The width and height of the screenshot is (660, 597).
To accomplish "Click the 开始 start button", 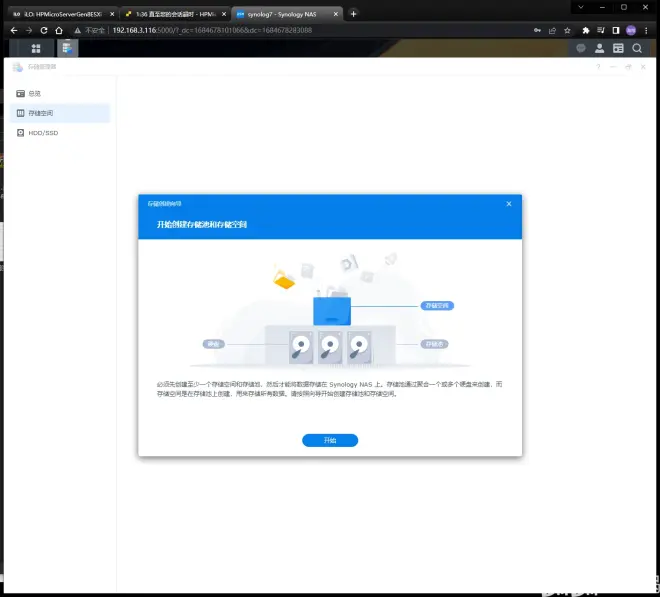I will coord(330,440).
